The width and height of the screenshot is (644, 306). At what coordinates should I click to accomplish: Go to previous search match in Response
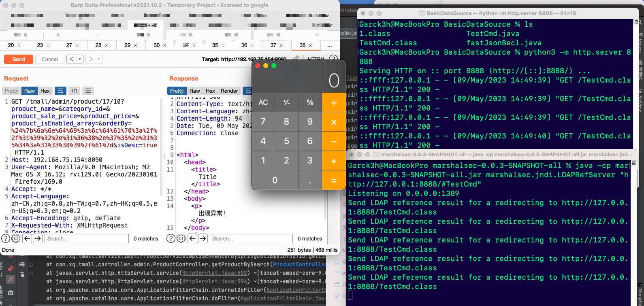click(x=192, y=238)
